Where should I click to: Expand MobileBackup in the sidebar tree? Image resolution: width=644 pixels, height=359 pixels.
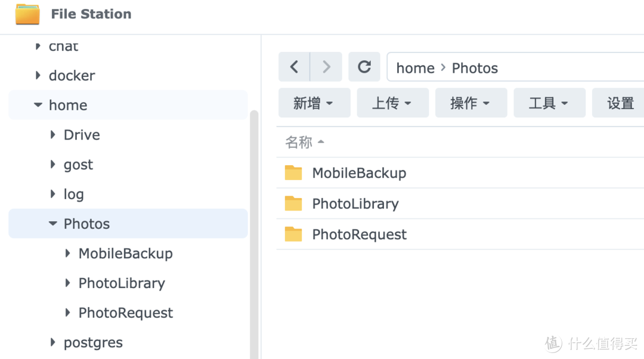click(67, 253)
